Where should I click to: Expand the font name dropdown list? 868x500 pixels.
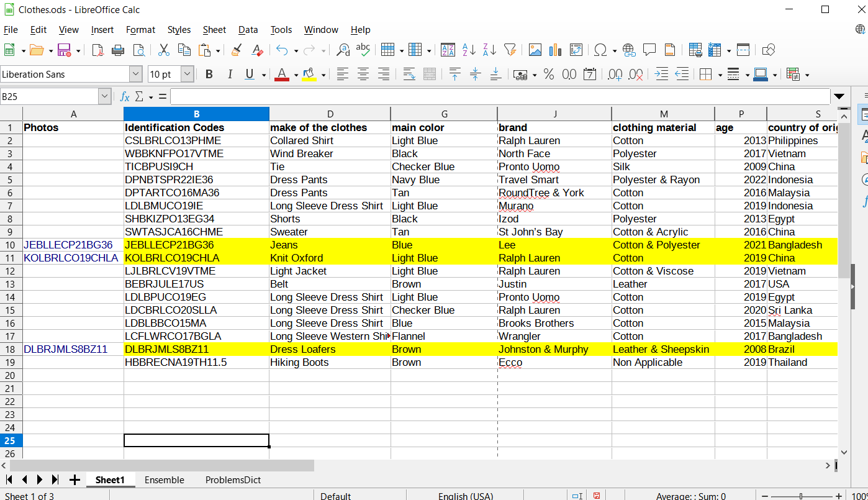136,75
